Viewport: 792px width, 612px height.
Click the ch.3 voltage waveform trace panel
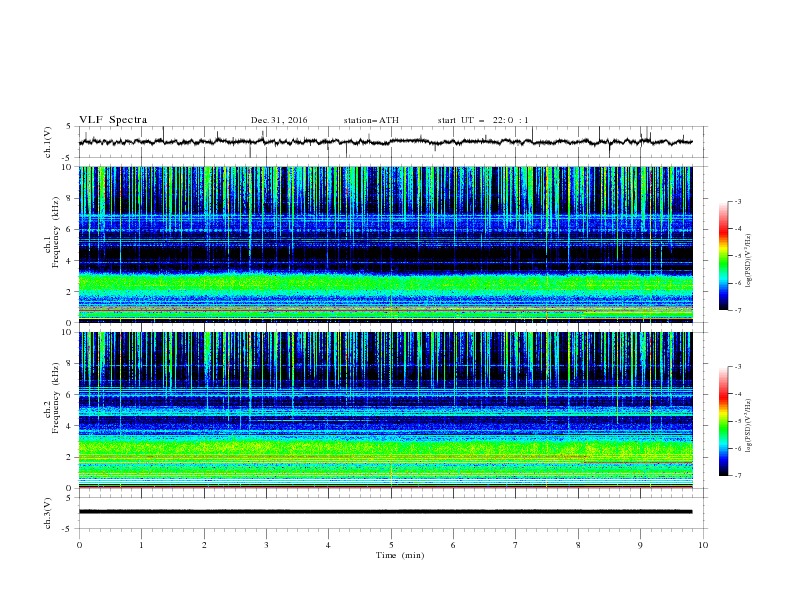pyautogui.click(x=392, y=513)
